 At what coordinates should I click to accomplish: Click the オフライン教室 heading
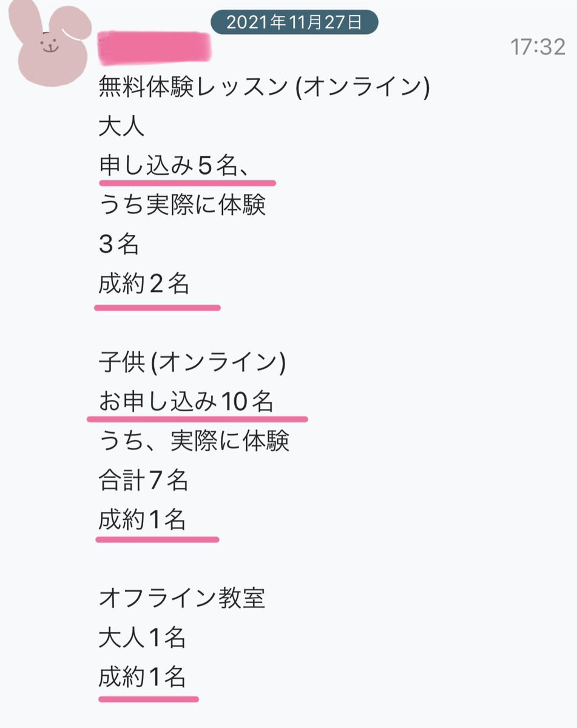pos(182,599)
